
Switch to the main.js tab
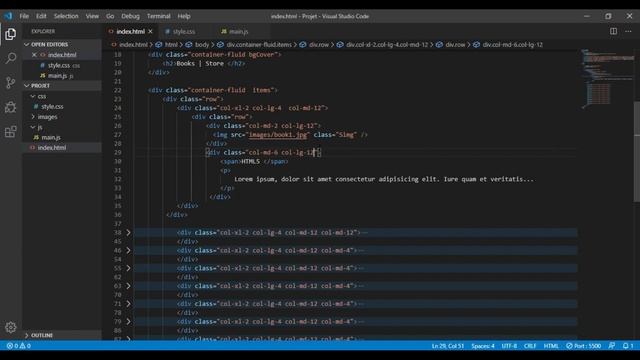(238, 31)
